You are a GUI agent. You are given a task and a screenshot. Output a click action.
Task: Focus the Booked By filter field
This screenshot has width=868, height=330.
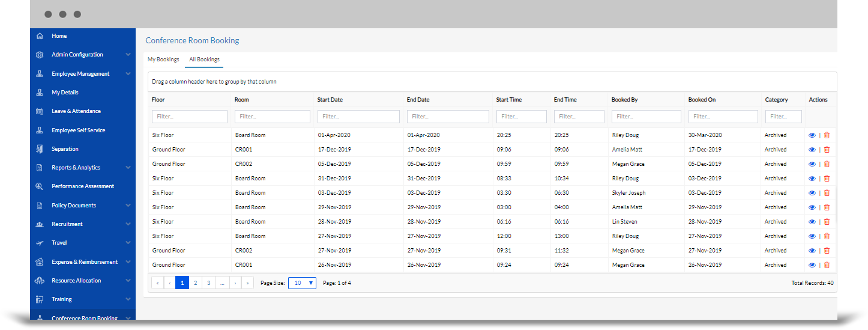pos(646,117)
